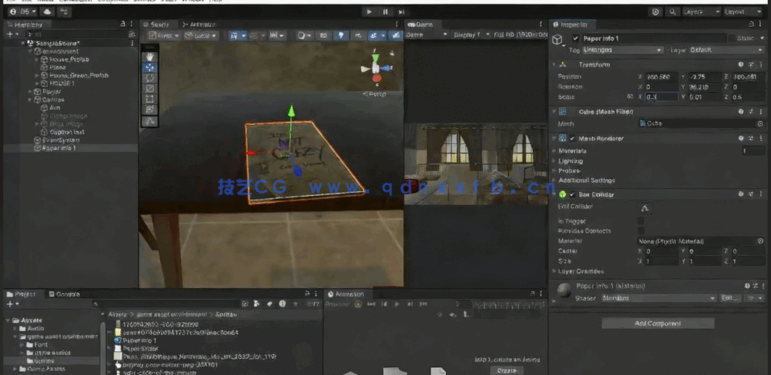The height and width of the screenshot is (375, 771).
Task: Enable the Is Trigger checkbox
Action: coord(641,221)
